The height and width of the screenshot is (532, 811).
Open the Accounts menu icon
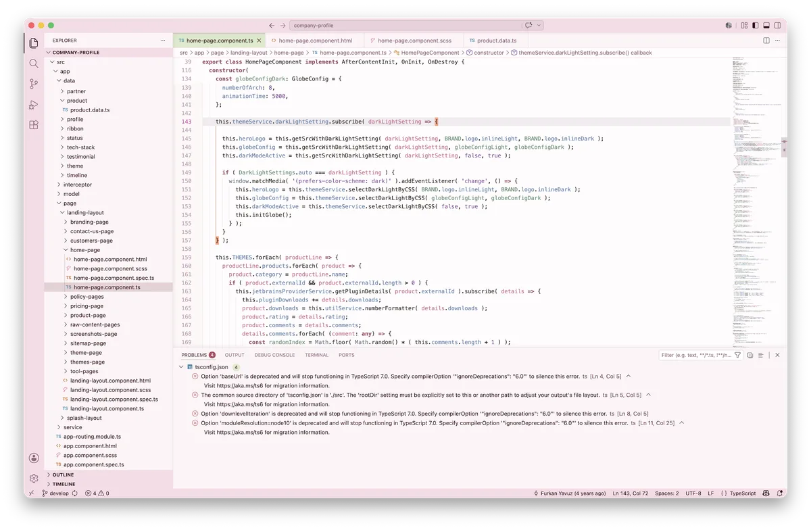[x=34, y=458]
